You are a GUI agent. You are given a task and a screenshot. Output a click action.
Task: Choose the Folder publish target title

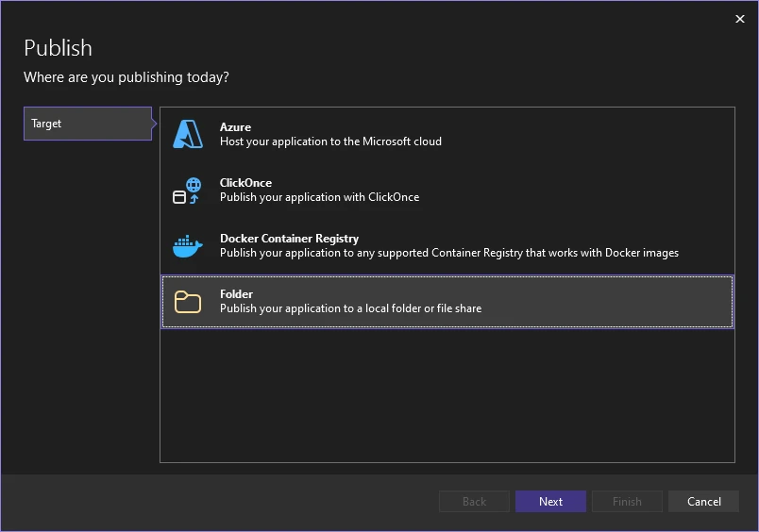tap(236, 294)
